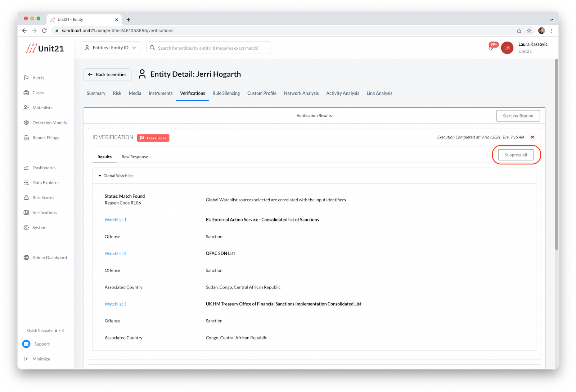The height and width of the screenshot is (392, 576).
Task: Click 'Status: Match Found' text
Action: (x=125, y=196)
